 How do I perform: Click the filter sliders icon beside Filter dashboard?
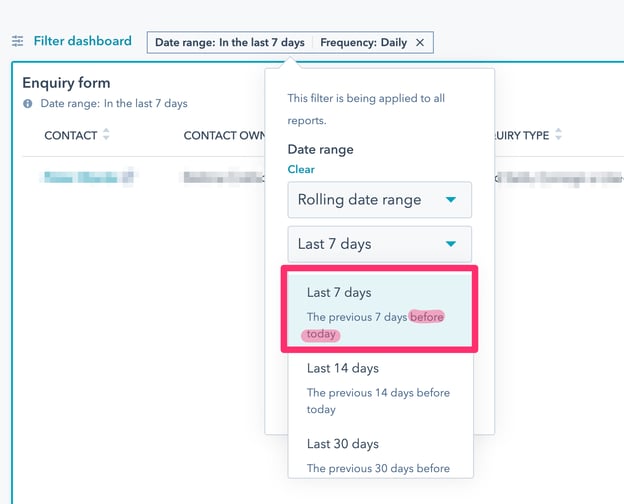18,42
